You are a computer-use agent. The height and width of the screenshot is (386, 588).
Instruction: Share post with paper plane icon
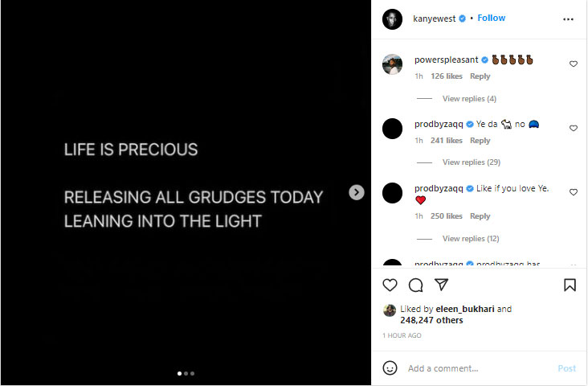click(441, 285)
